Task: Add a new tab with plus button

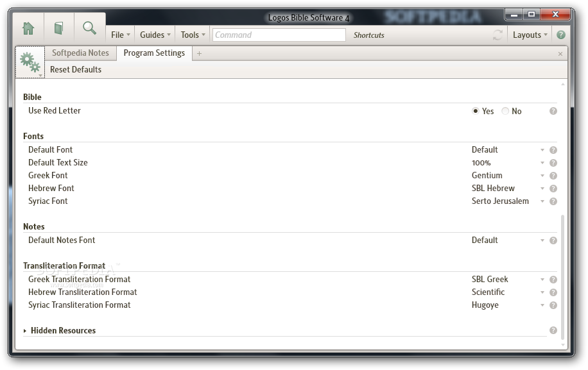Action: pyautogui.click(x=199, y=54)
